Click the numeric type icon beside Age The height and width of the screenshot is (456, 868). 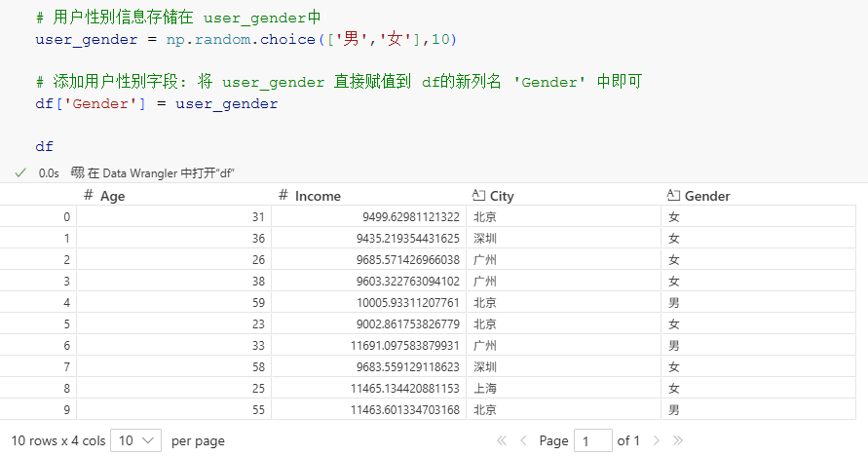click(x=89, y=195)
